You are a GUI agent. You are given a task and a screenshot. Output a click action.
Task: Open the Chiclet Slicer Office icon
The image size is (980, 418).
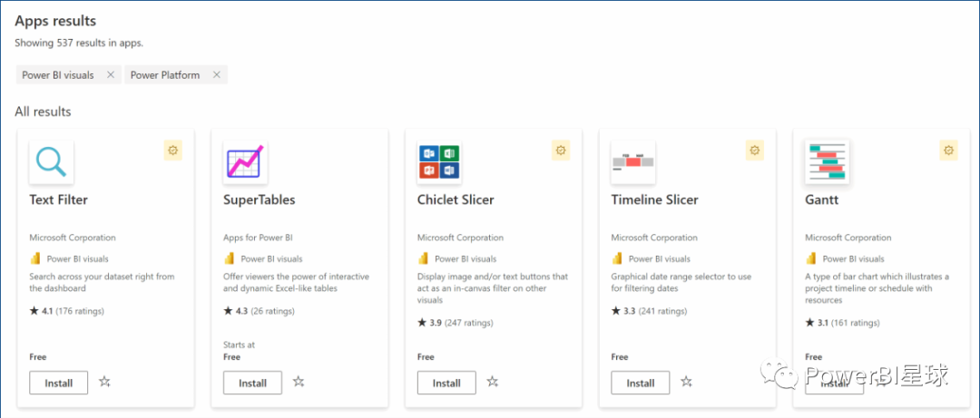pos(439,161)
